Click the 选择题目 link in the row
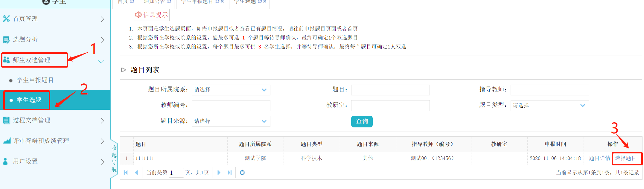Screen dimensions: 644x189 pos(625,158)
